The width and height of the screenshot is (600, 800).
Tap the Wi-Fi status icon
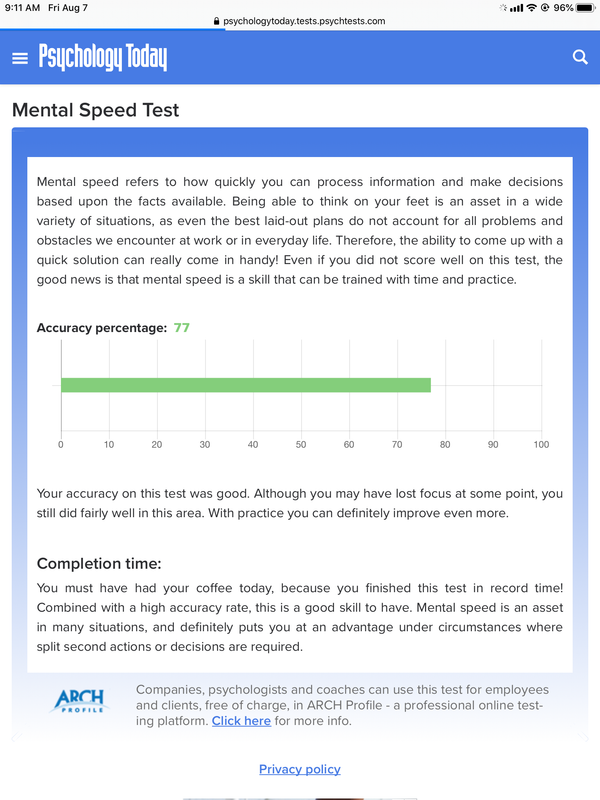532,8
